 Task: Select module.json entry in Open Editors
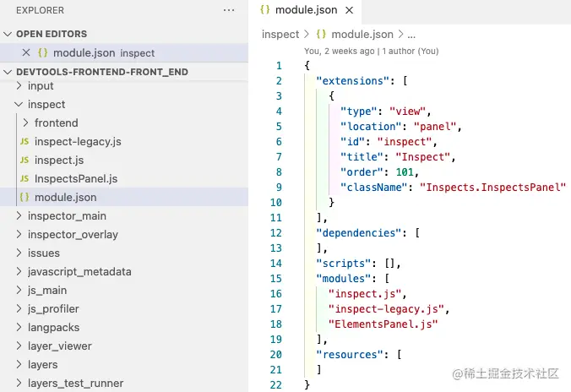pos(124,53)
